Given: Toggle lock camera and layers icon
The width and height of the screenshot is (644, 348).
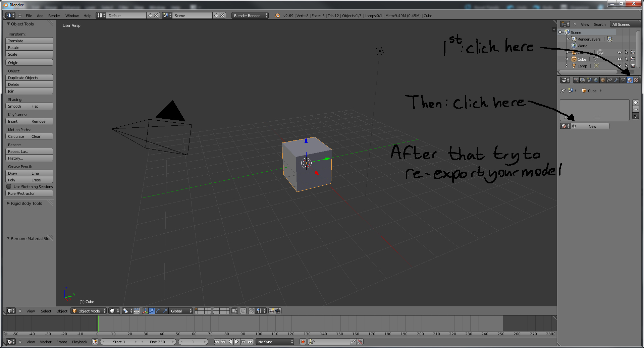Looking at the screenshot, I should 235,311.
